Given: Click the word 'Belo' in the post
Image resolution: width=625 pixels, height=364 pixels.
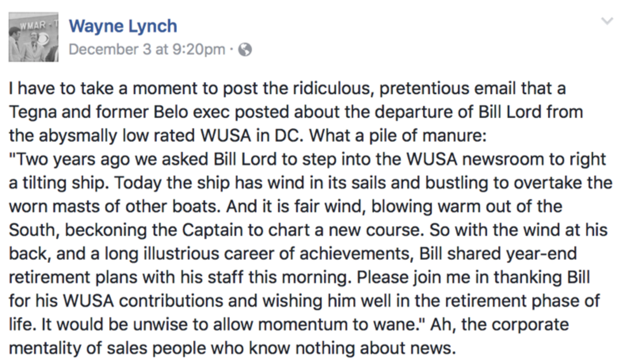Looking at the screenshot, I should (171, 112).
